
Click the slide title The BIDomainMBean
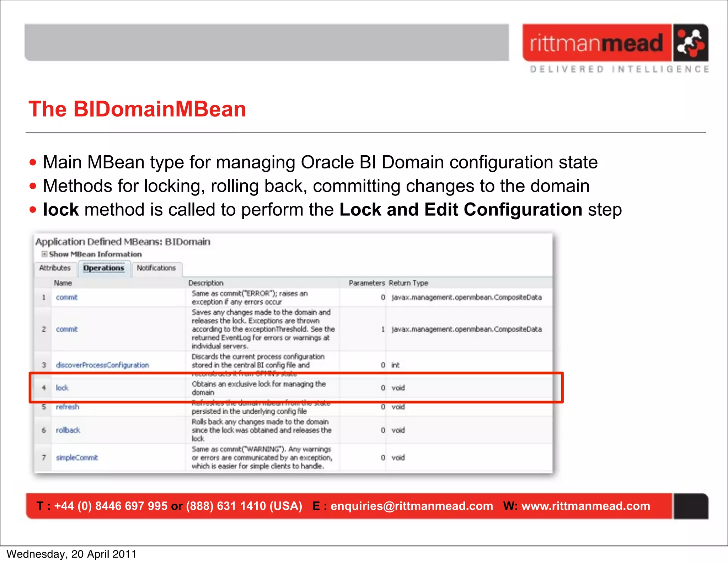[137, 109]
